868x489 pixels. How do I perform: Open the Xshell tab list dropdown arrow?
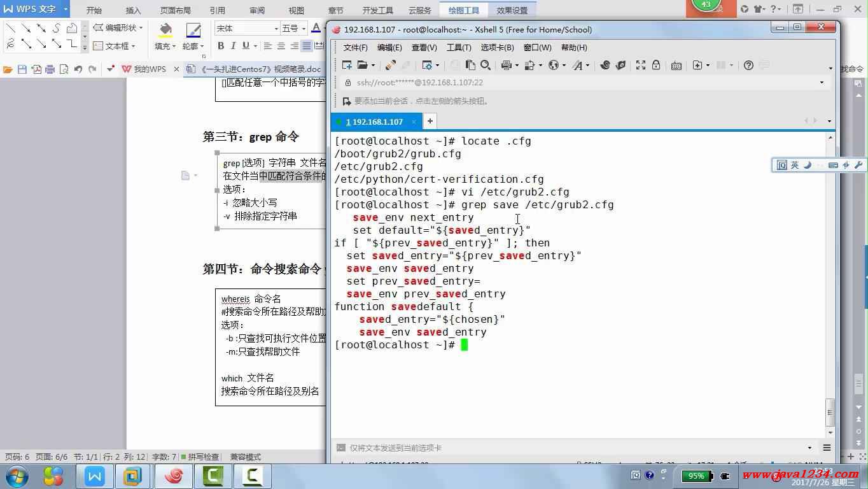[829, 121]
